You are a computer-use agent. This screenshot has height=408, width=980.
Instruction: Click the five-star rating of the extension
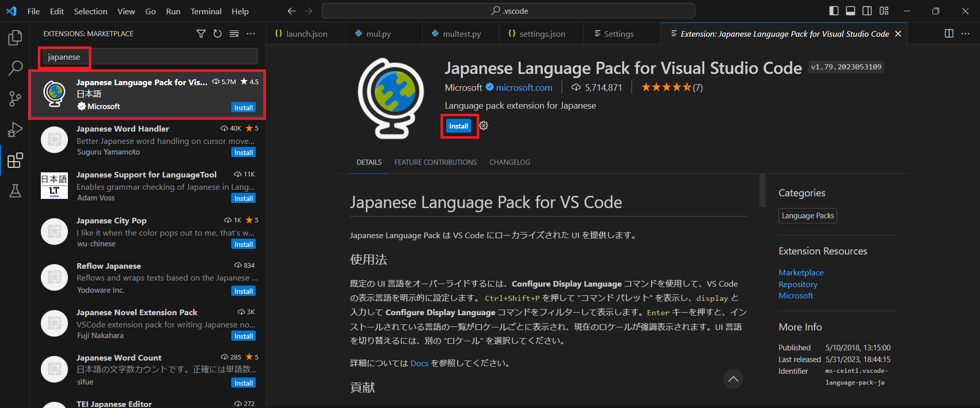(x=666, y=87)
